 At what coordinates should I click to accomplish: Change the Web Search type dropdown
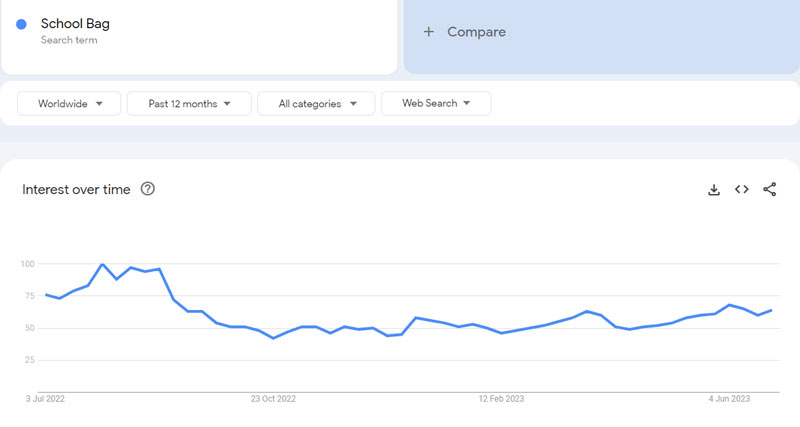(x=436, y=103)
